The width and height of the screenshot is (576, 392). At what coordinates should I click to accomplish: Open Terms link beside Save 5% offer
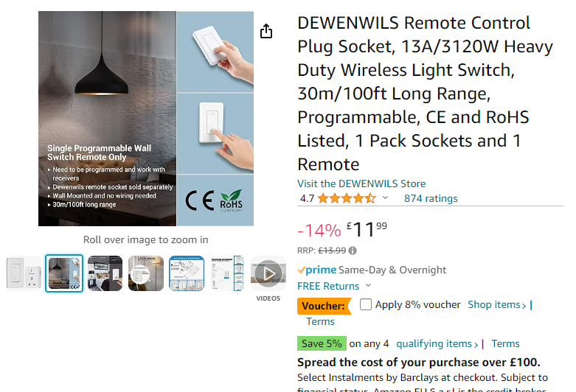505,343
